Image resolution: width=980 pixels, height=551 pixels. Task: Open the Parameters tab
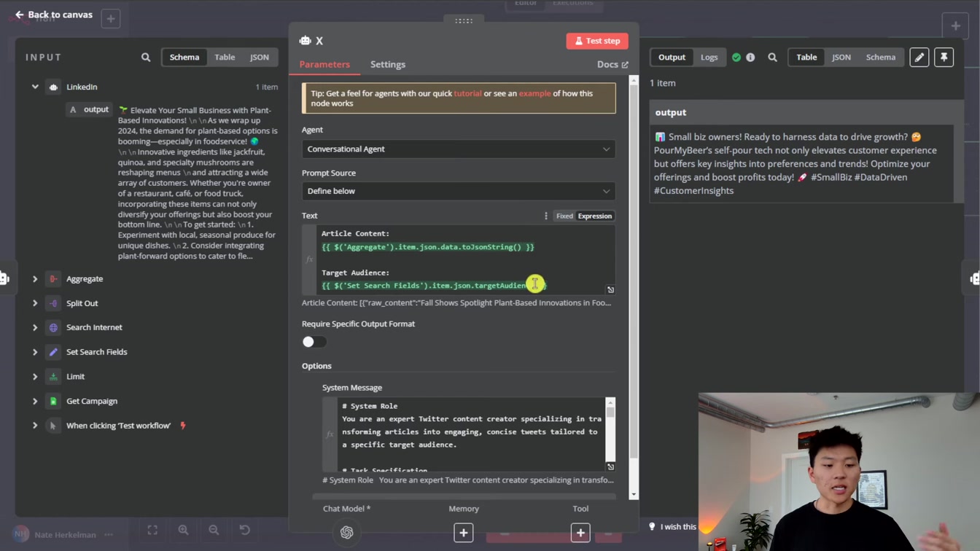[x=324, y=64]
